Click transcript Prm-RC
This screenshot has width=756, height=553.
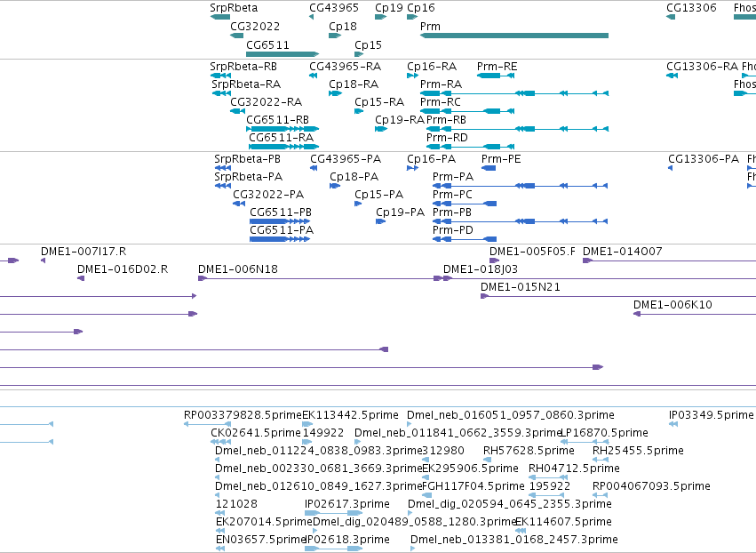click(x=441, y=102)
